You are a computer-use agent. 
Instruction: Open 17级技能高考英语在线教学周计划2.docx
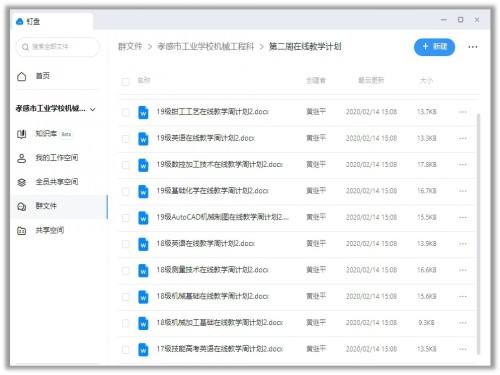tap(220, 349)
